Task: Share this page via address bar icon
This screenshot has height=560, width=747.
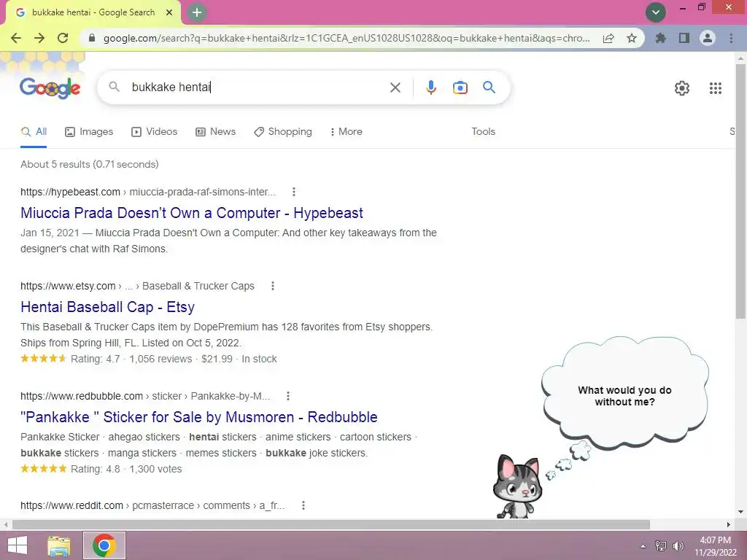Action: point(608,38)
